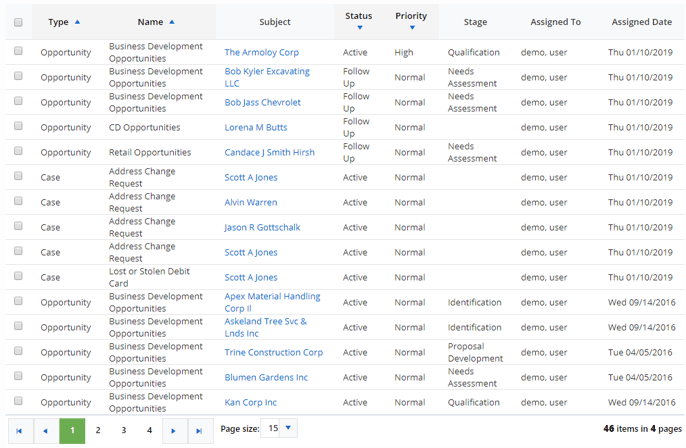Viewport: 686px width, 448px height.
Task: Open the Trine Construction Corp link
Action: click(x=273, y=352)
